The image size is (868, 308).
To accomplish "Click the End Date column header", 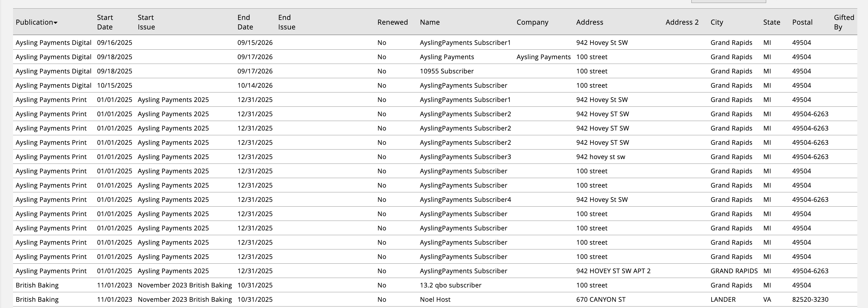I will pyautogui.click(x=245, y=22).
